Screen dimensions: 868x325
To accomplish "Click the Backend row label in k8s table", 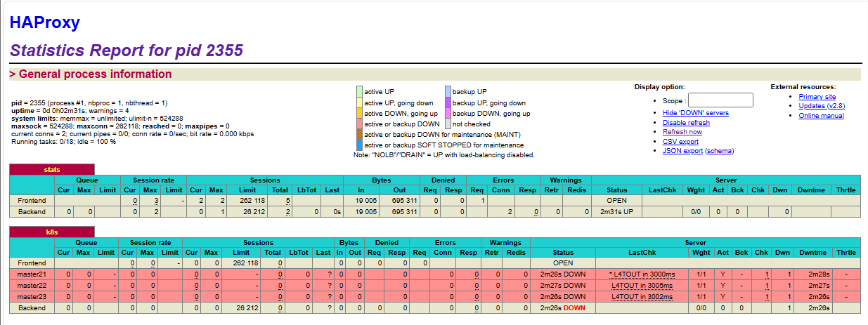I will point(32,307).
